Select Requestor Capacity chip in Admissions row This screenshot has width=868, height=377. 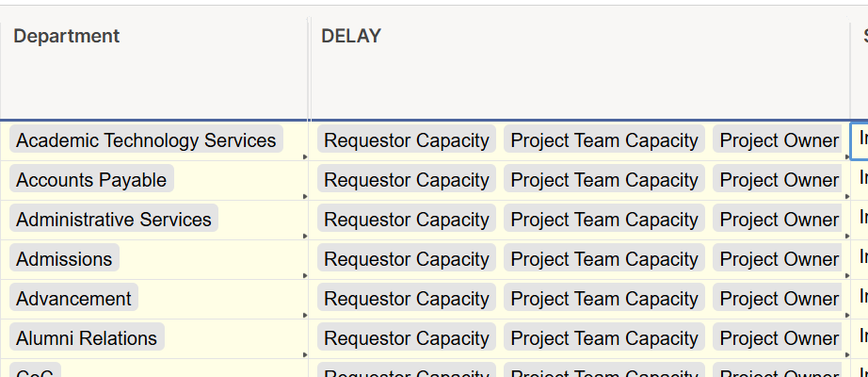pyautogui.click(x=407, y=259)
